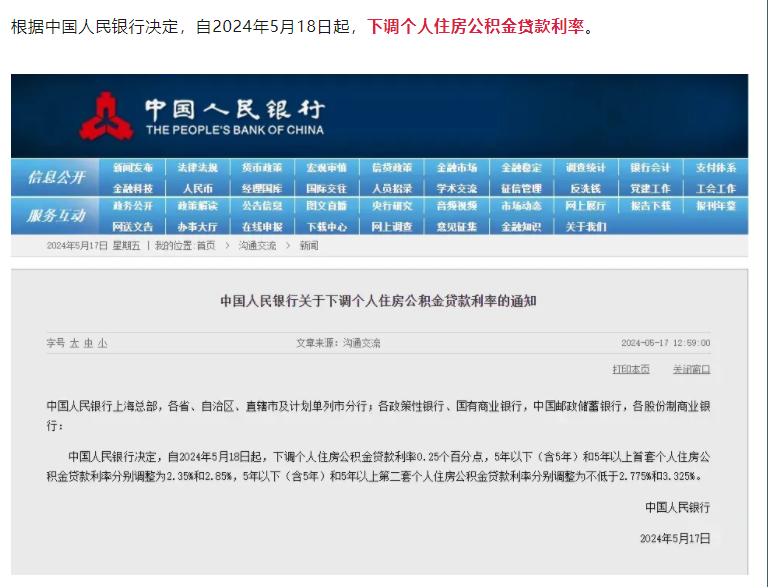
Task: Select the 宏观审慎 navigation item
Action: coord(327,168)
